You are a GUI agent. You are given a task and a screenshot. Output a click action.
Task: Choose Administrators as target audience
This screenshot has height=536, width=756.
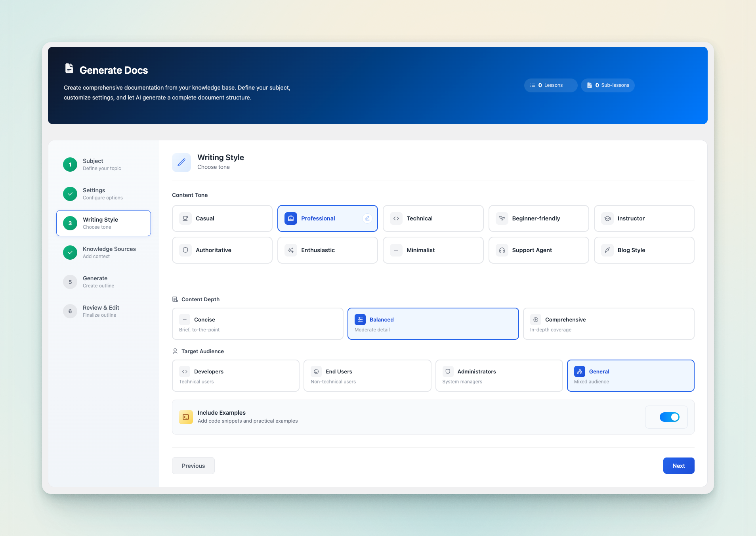pos(498,375)
